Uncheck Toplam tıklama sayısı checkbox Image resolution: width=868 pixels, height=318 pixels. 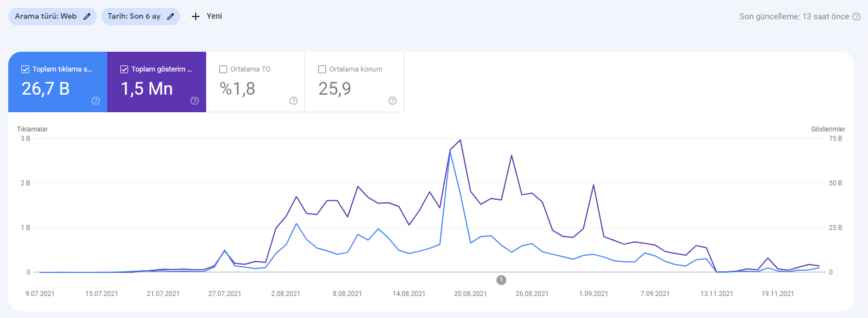pos(25,69)
